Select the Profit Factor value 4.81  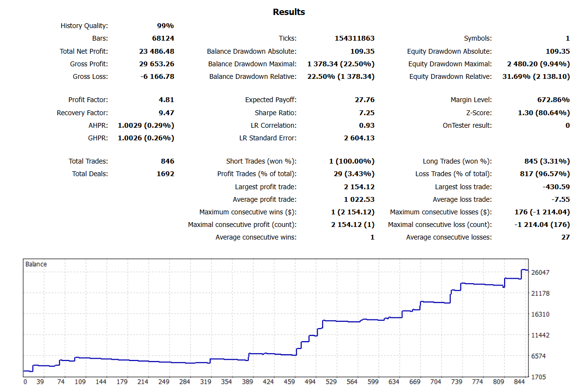point(166,100)
